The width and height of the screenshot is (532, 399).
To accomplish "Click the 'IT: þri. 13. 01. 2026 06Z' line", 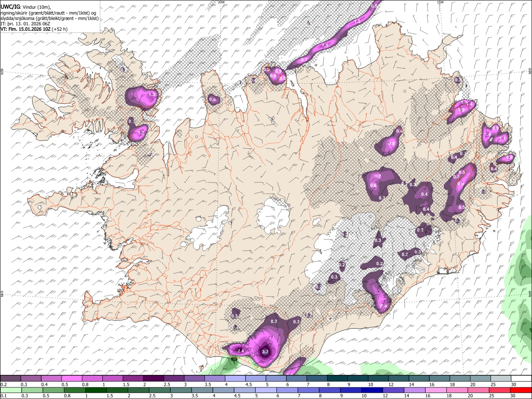I will coord(26,24).
